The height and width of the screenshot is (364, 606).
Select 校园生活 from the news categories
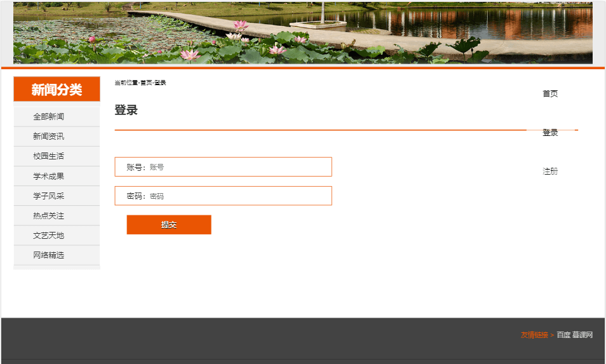[49, 156]
